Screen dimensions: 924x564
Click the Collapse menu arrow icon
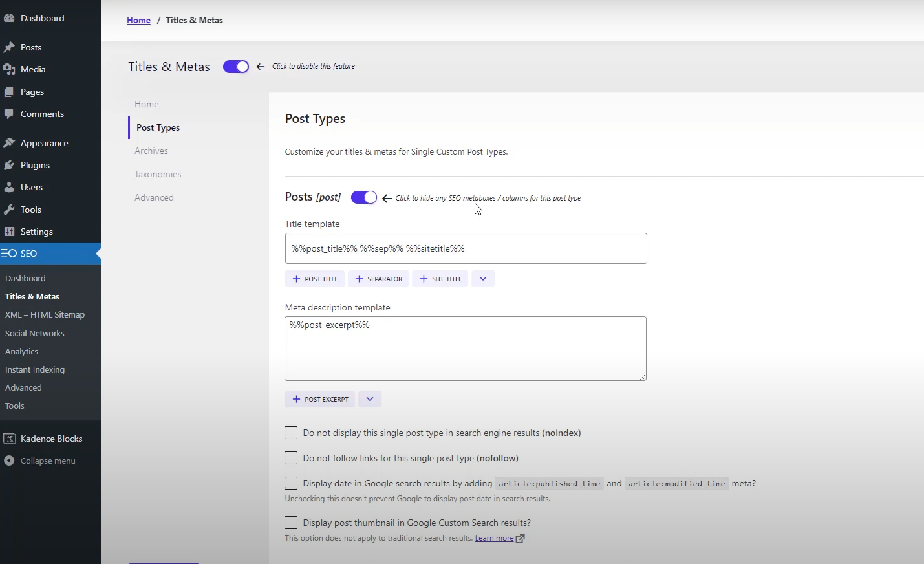click(9, 461)
